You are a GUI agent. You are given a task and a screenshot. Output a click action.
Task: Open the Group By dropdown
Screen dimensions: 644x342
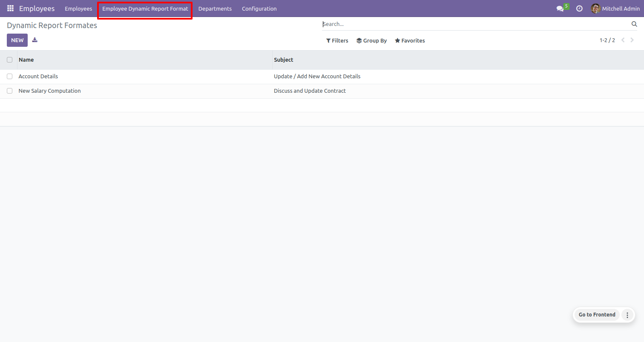[x=371, y=41]
